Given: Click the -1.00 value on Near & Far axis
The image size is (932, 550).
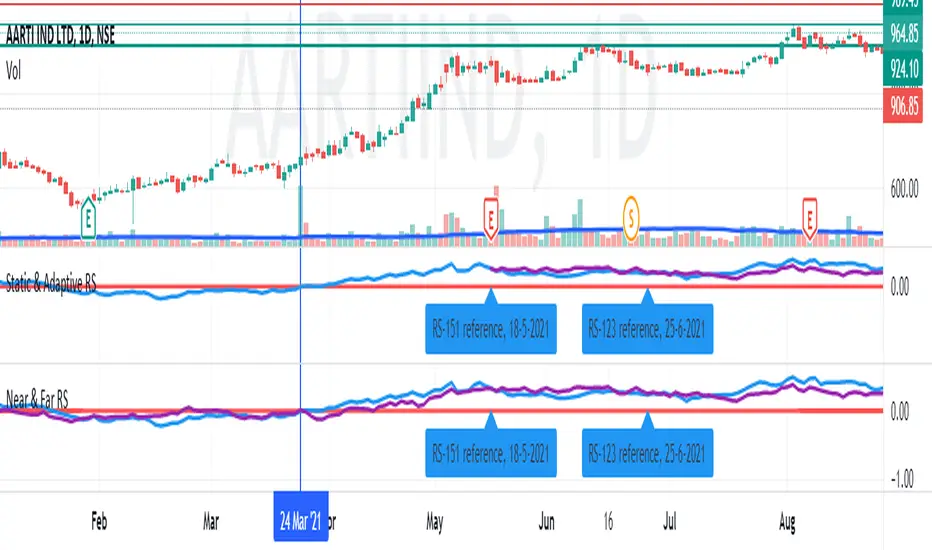Looking at the screenshot, I should coord(902,479).
